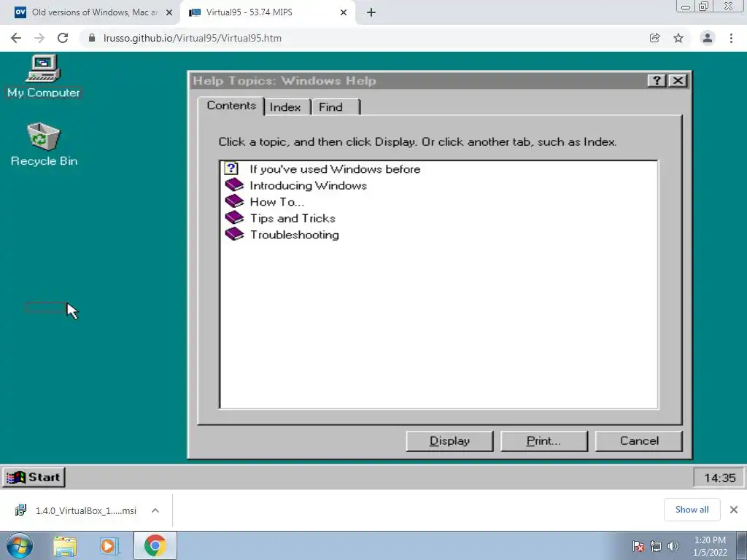Screen dimensions: 747x560
Task: Bookmark this page with the star icon
Action: coord(678,38)
